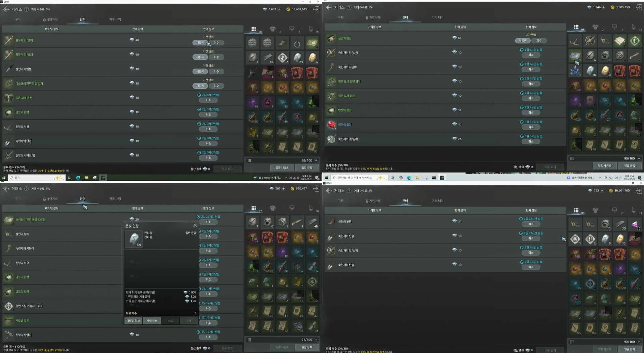Open 거래 내역 tab in top-left window

pyautogui.click(x=115, y=19)
